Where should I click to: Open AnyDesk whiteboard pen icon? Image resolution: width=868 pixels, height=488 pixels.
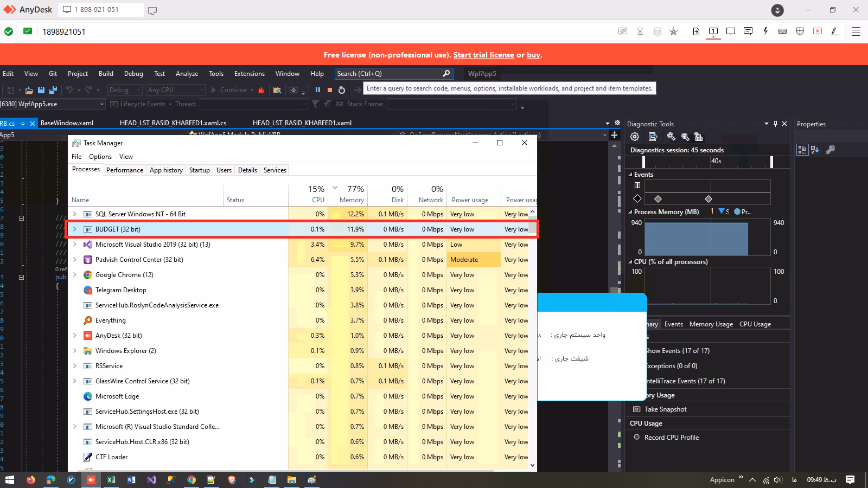click(835, 31)
